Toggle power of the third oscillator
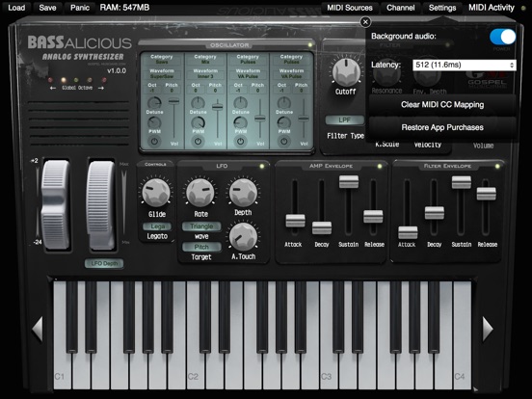 point(241,142)
